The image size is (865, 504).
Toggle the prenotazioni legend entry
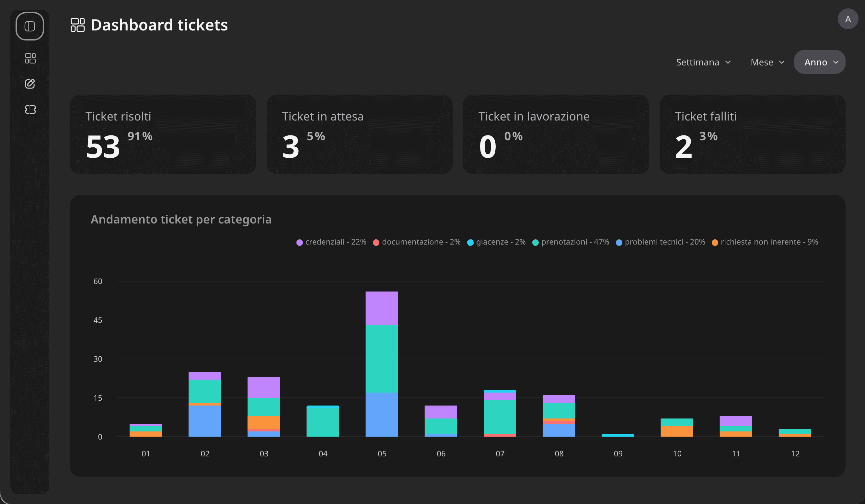[x=571, y=242]
